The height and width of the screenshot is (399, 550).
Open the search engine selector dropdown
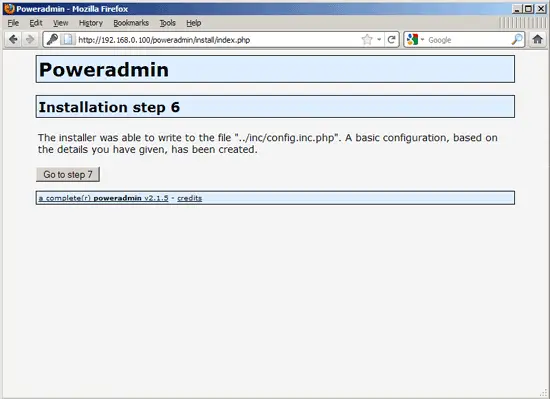422,40
